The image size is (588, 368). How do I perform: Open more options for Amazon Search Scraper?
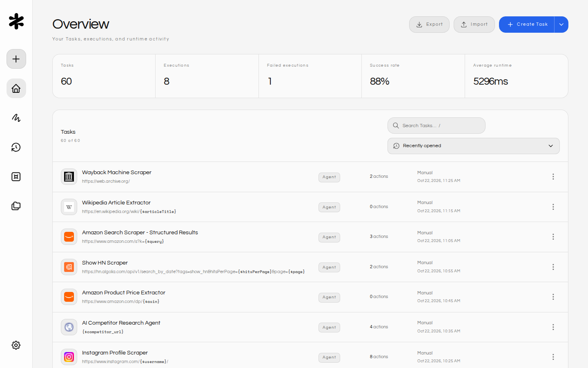pyautogui.click(x=553, y=237)
